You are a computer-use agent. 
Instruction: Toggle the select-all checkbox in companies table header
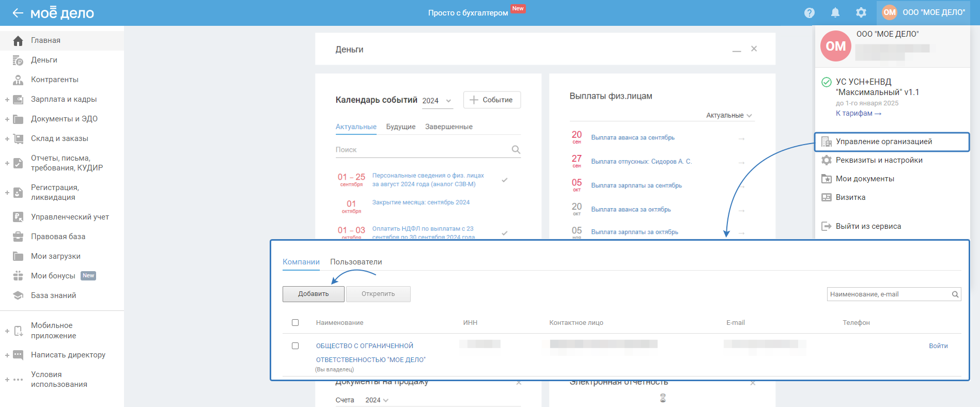295,323
